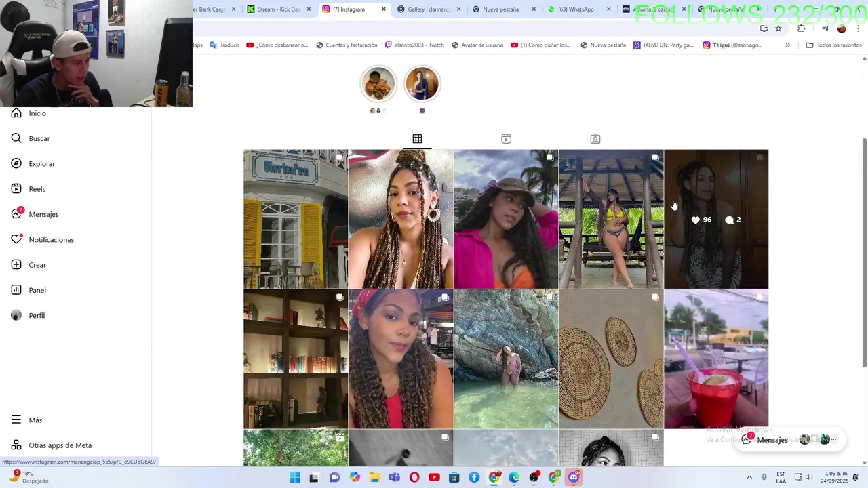Image resolution: width=868 pixels, height=488 pixels.
Task: Launch Opera from the taskbar
Action: pos(414,478)
